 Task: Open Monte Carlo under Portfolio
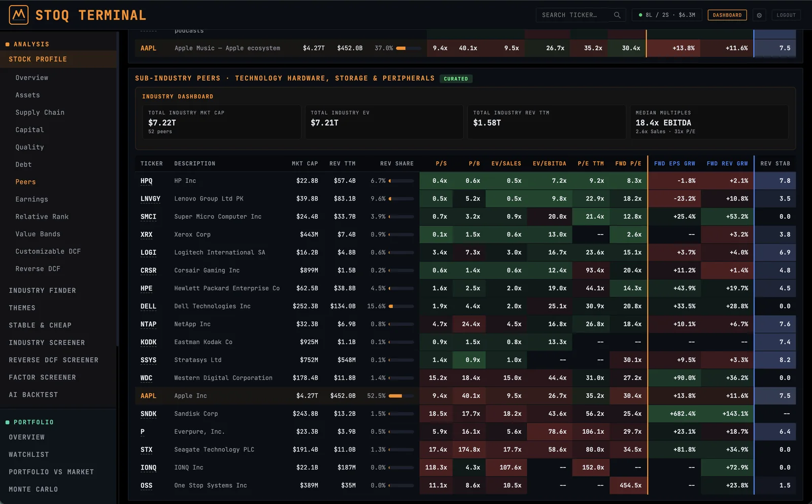click(x=33, y=489)
